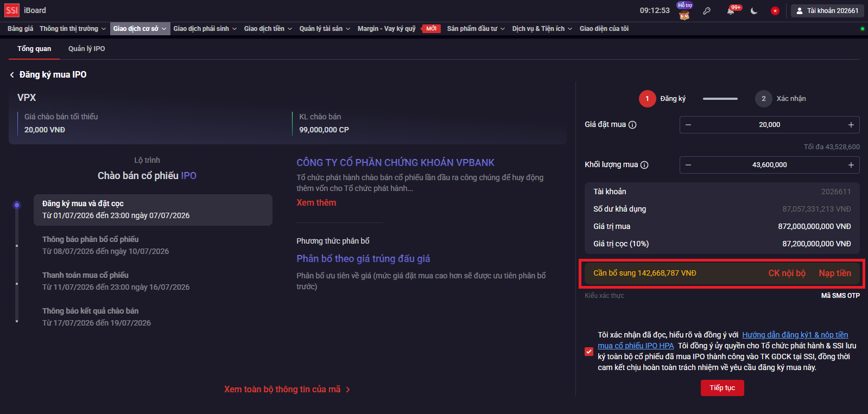The width and height of the screenshot is (868, 414).
Task: Go back using the arrow beside Đăng ký mua IPO
Action: point(12,75)
